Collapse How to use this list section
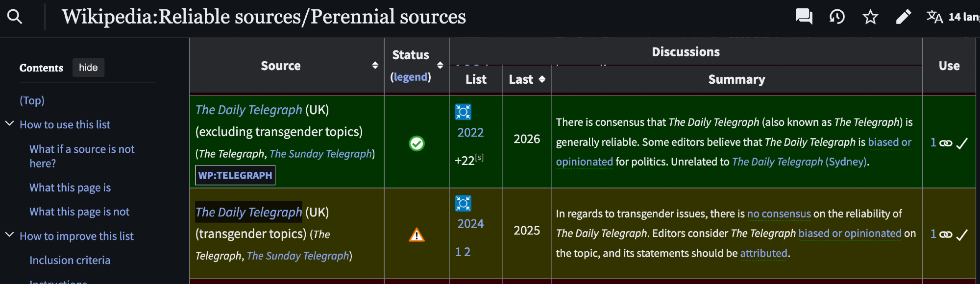The width and height of the screenshot is (980, 284). click(9, 124)
